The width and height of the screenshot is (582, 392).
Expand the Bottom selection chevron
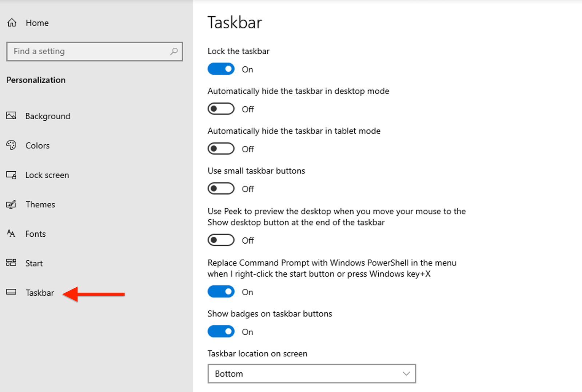(x=406, y=373)
